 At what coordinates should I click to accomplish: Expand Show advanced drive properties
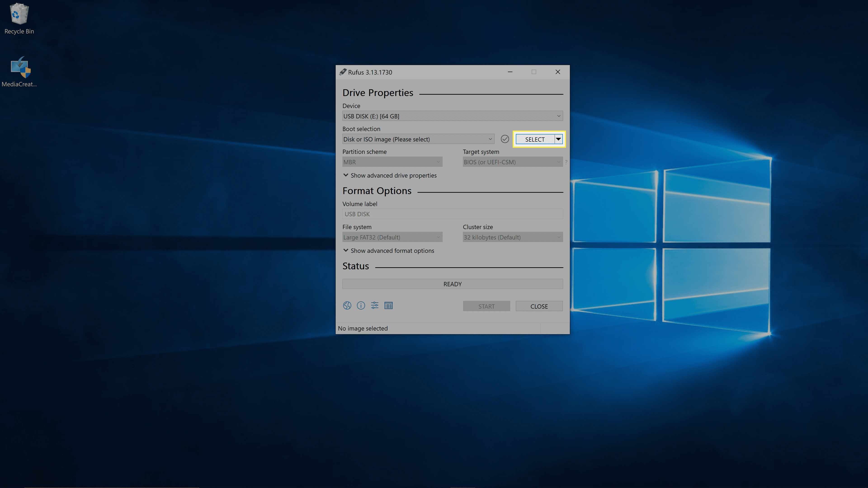coord(390,176)
